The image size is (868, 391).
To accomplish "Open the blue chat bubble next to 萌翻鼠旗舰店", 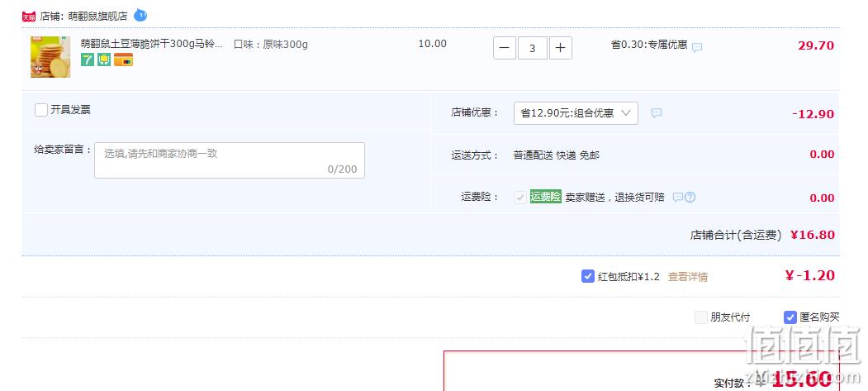I will point(140,15).
